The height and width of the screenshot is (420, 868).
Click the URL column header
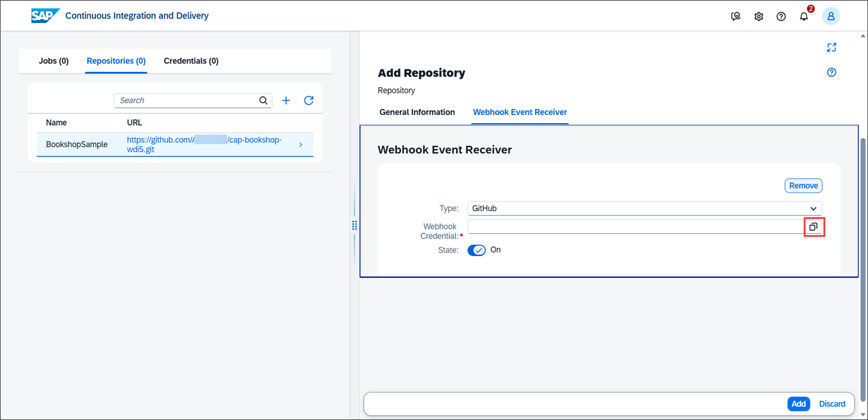point(134,122)
